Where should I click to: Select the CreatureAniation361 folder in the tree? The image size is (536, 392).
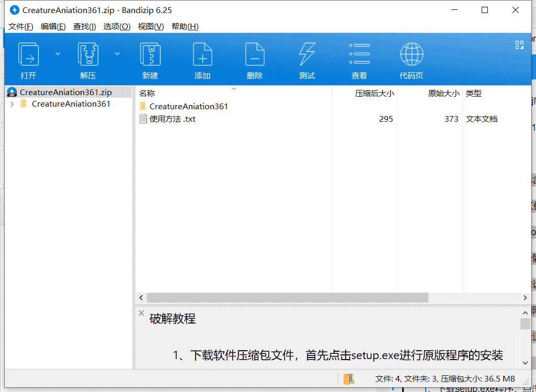click(71, 104)
